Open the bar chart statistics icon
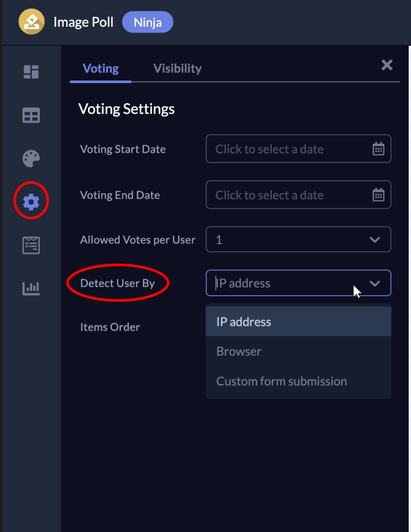 tap(31, 288)
